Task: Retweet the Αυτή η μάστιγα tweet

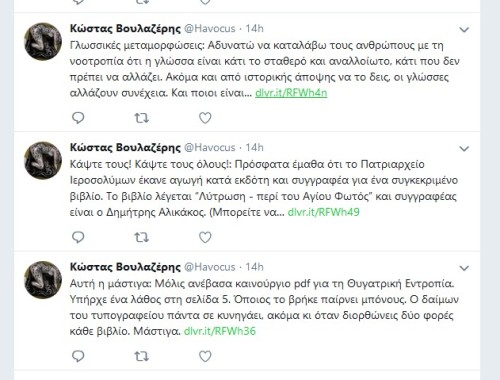Action: 141,357
